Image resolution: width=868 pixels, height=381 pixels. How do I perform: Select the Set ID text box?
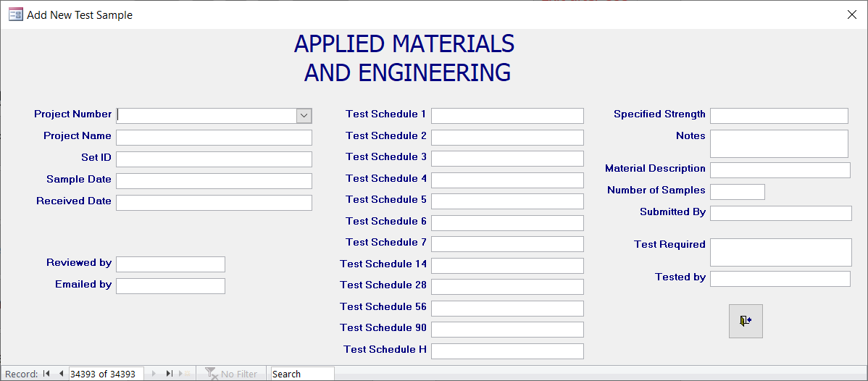214,159
